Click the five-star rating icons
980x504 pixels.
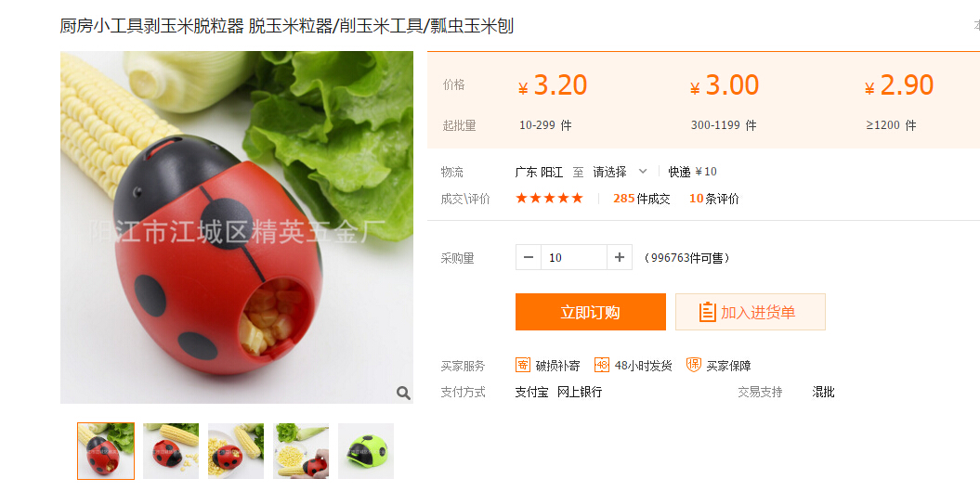(549, 198)
